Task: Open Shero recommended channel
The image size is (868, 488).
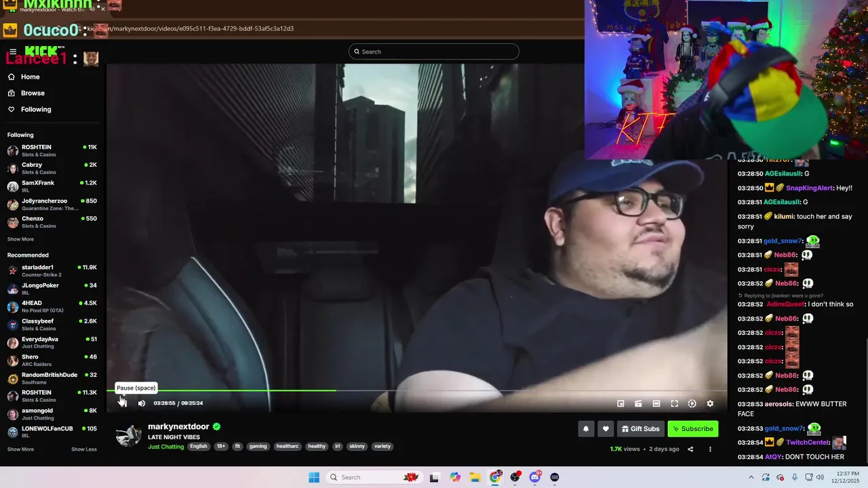Action: [x=52, y=361]
